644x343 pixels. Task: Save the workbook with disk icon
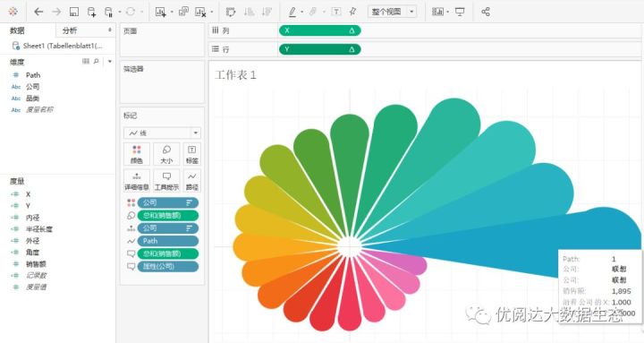click(74, 12)
